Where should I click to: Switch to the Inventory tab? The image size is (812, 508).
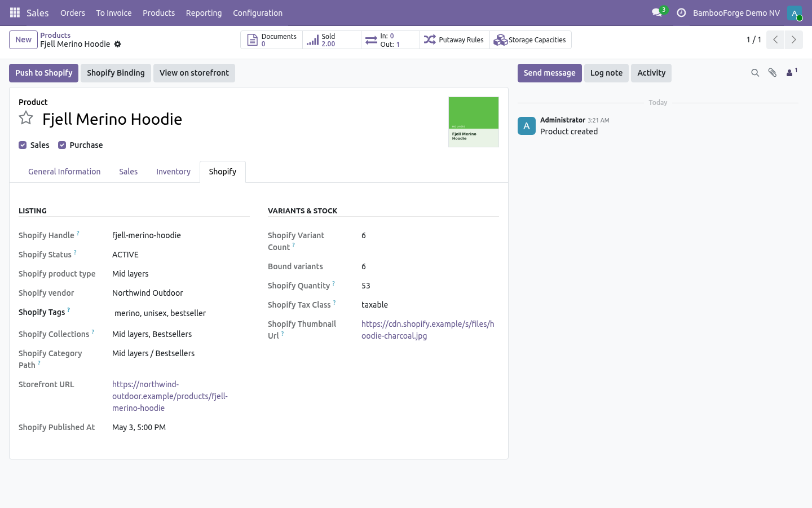pyautogui.click(x=173, y=172)
